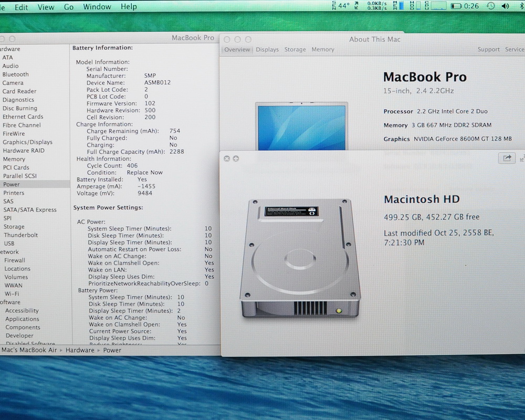
Task: Select SATA/SATA Express in the sidebar
Action: pos(30,209)
